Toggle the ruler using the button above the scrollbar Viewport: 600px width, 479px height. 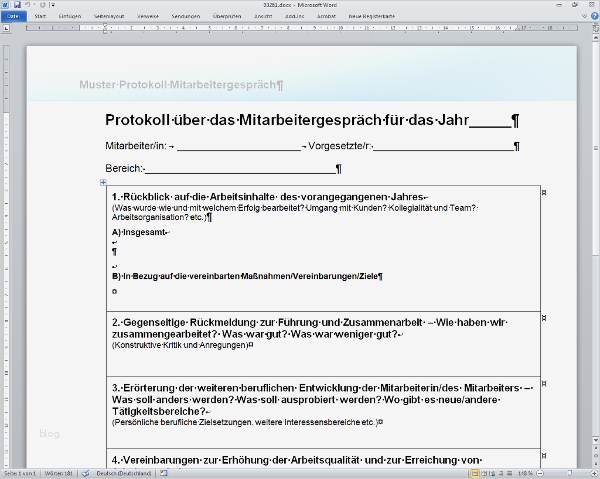point(596,28)
